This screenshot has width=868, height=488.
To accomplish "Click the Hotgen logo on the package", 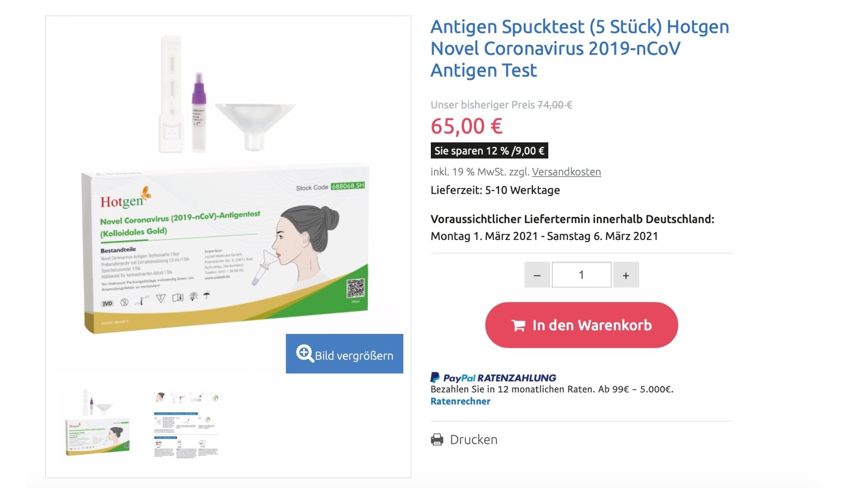I will pyautogui.click(x=125, y=198).
